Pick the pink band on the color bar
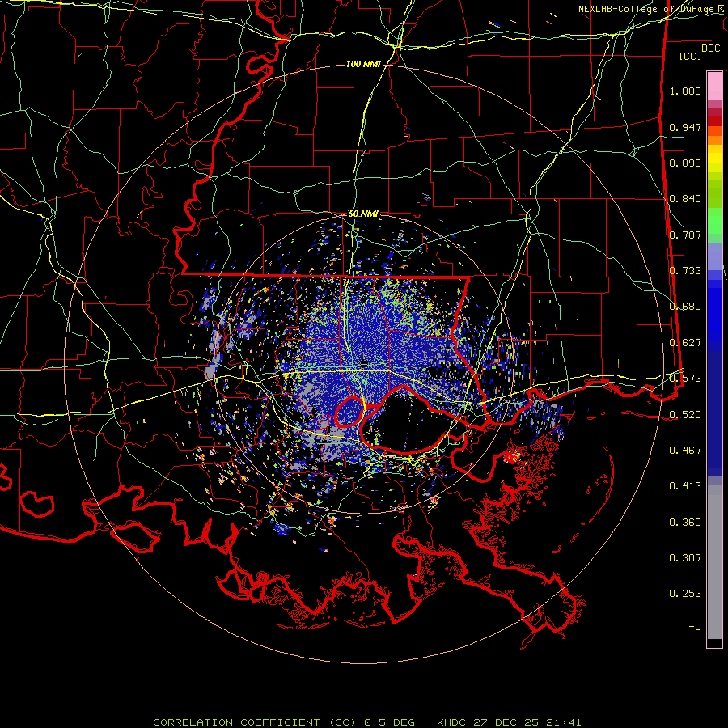This screenshot has height=728, width=728. pyautogui.click(x=714, y=86)
